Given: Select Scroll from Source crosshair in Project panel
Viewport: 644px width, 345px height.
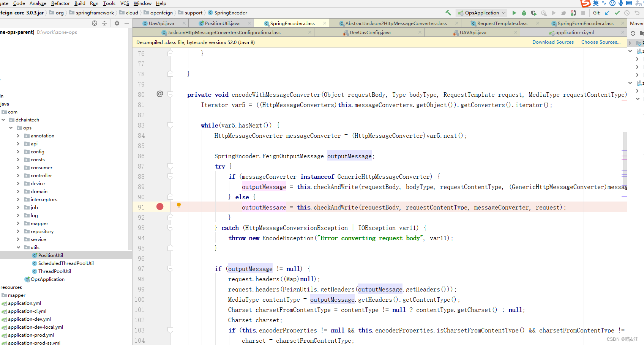Looking at the screenshot, I should click(94, 23).
